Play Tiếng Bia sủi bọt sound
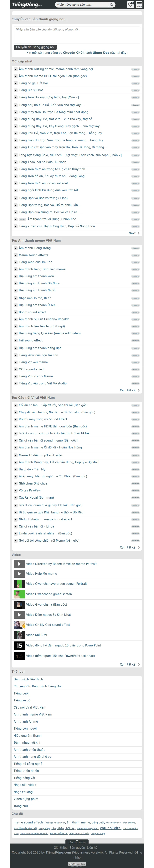Screen dimensions: 154x868 [x=15, y=90]
